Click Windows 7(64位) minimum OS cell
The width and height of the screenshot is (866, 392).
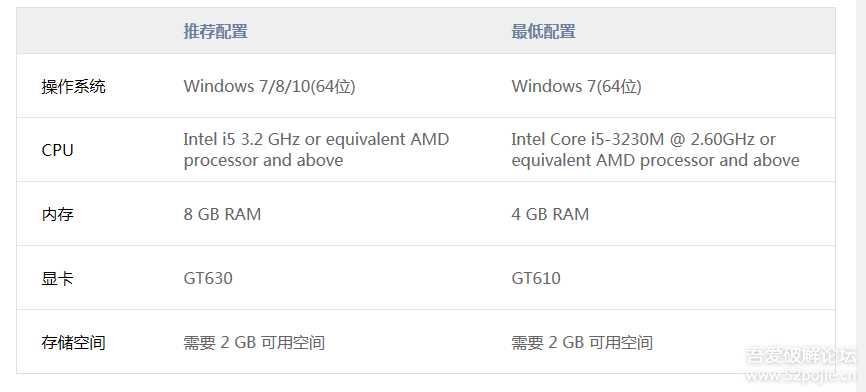[577, 86]
